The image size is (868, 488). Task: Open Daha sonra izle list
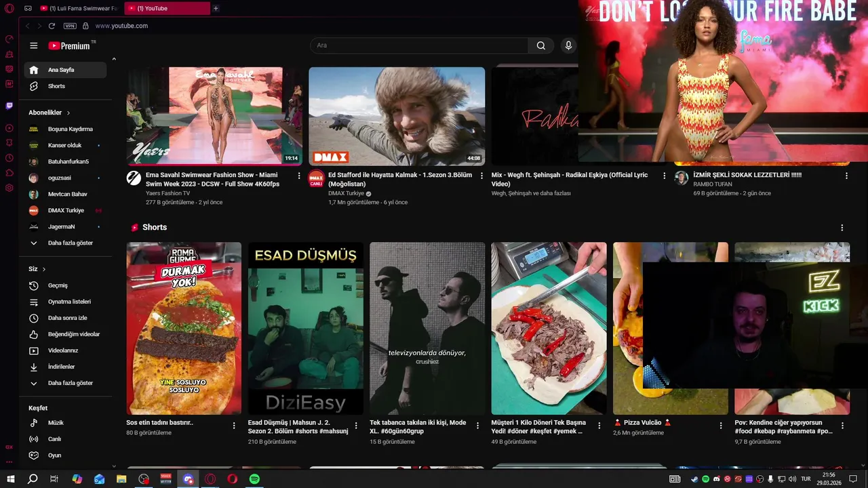[65, 318]
